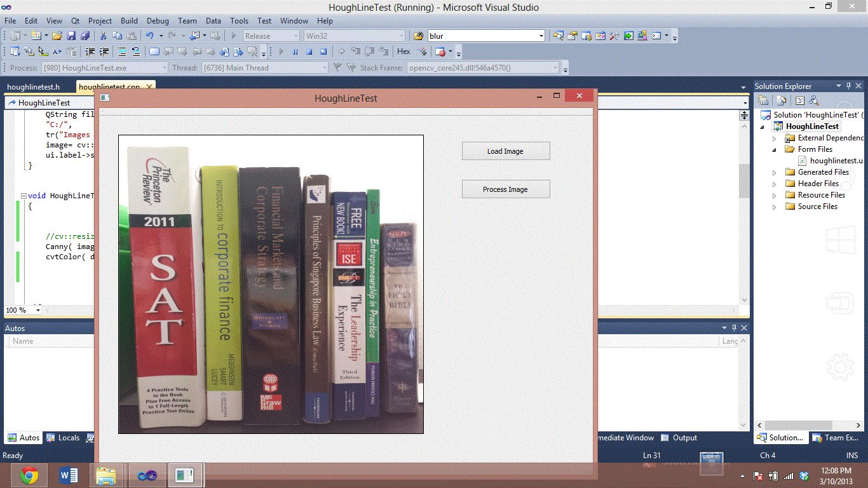Open File Explorer from the taskbar

106,475
